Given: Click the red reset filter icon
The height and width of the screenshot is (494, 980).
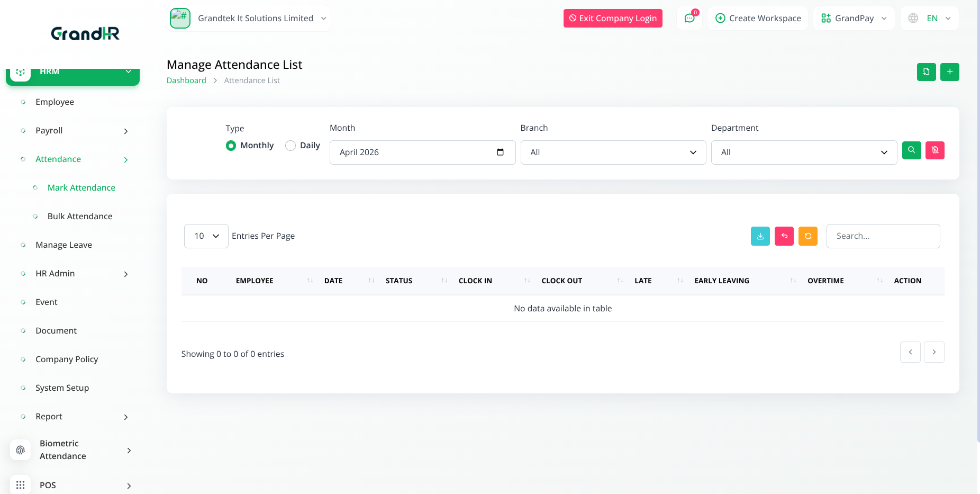Looking at the screenshot, I should click(x=935, y=150).
